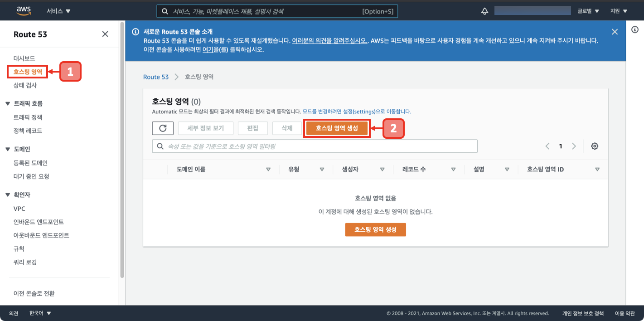Click 의견 feedback in footer

(x=14, y=313)
